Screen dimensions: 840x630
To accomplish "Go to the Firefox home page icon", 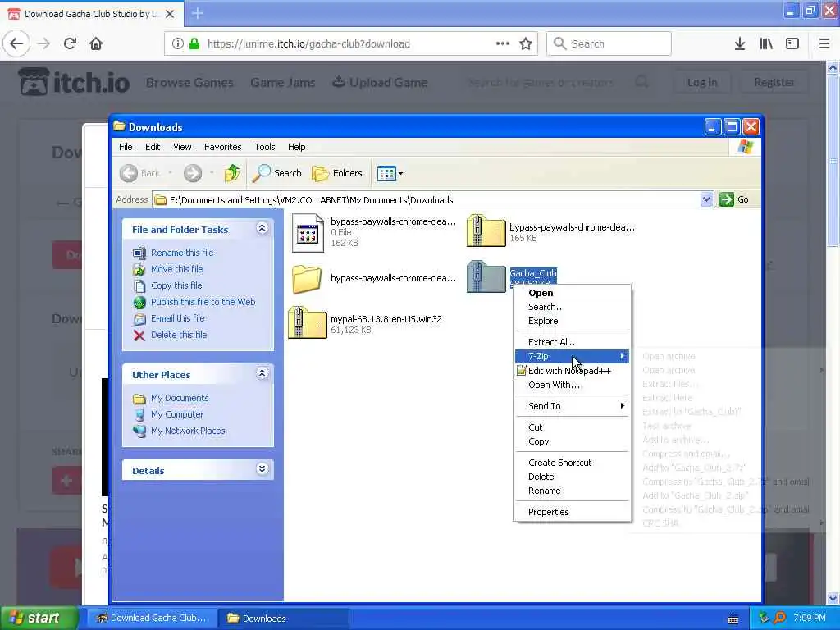I will point(96,43).
